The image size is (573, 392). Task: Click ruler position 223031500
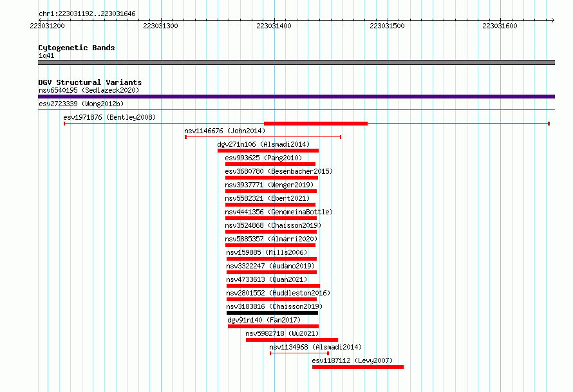tap(387, 26)
